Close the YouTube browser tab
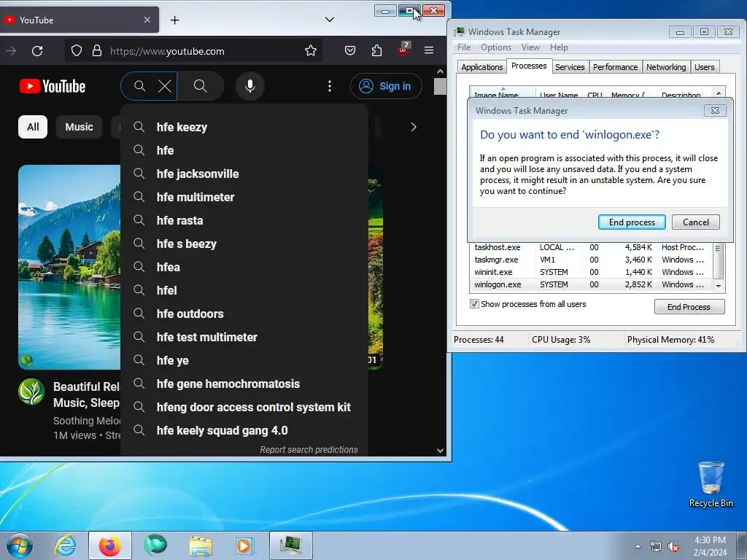The image size is (747, 560). 147,20
